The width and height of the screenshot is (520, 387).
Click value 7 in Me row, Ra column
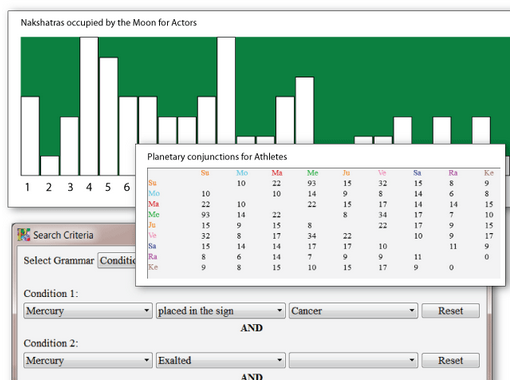(451, 215)
